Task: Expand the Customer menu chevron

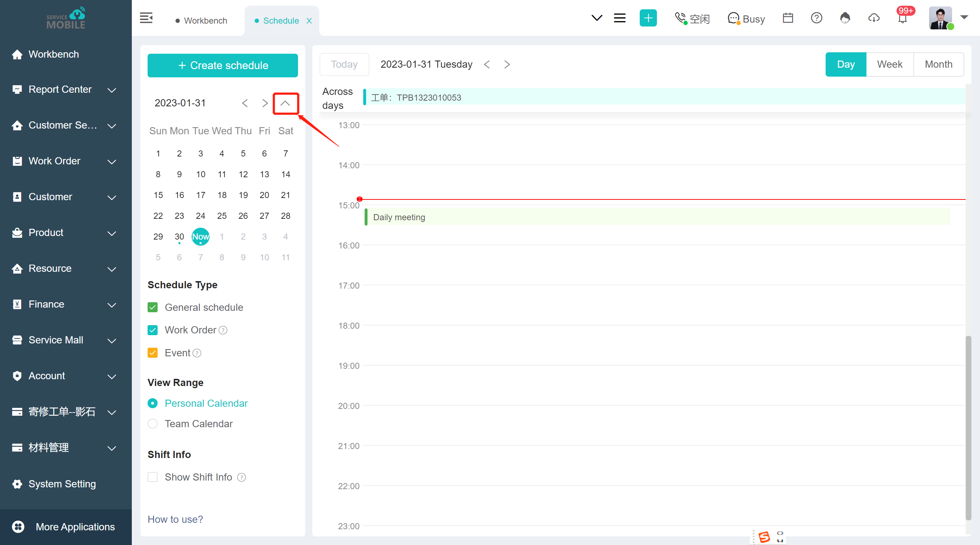Action: (x=111, y=197)
